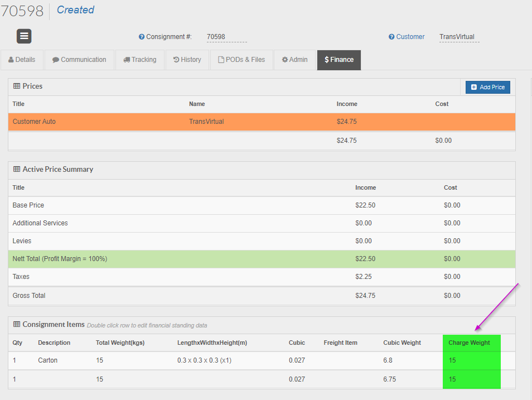Click the Cubic Weight value 6.75
The height and width of the screenshot is (400, 532).
(x=389, y=379)
